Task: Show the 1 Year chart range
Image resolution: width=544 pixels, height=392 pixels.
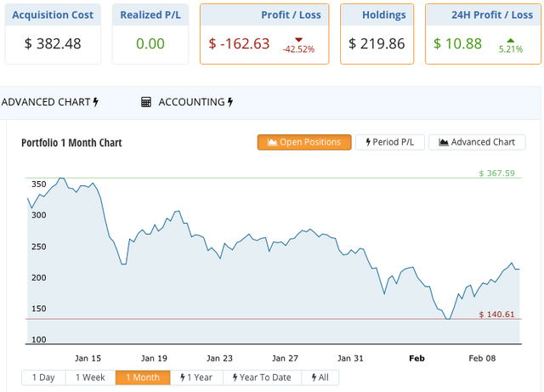Action: tap(196, 378)
